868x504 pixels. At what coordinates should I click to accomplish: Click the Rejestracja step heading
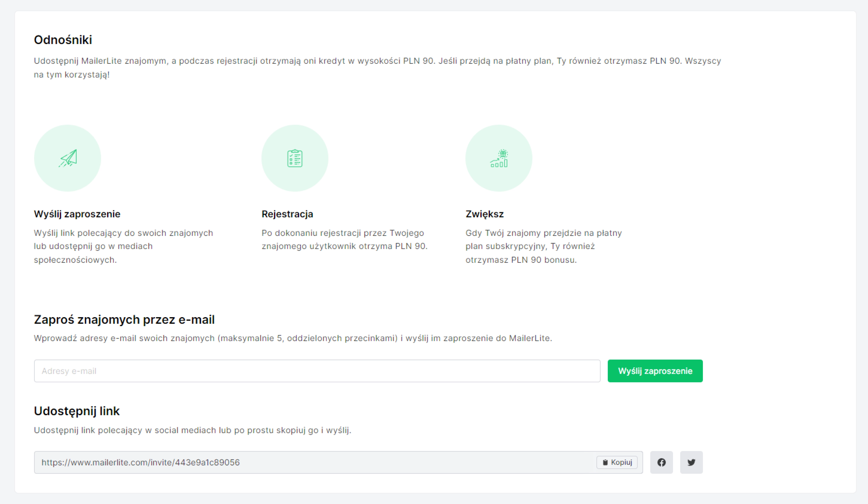287,214
